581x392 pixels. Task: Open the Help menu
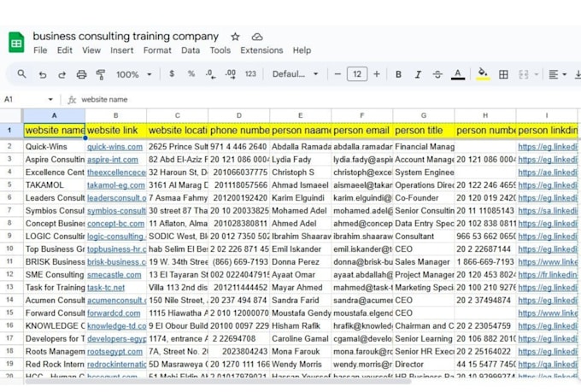click(302, 50)
